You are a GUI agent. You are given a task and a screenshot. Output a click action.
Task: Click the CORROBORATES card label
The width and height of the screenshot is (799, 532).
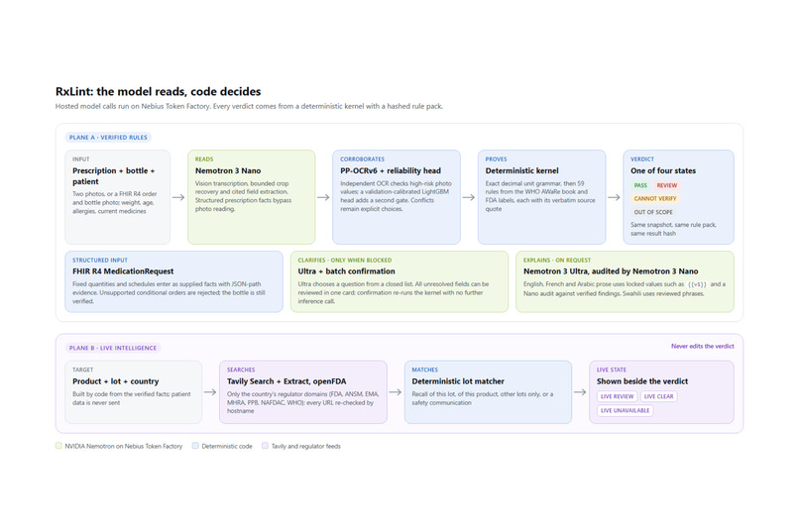point(362,160)
